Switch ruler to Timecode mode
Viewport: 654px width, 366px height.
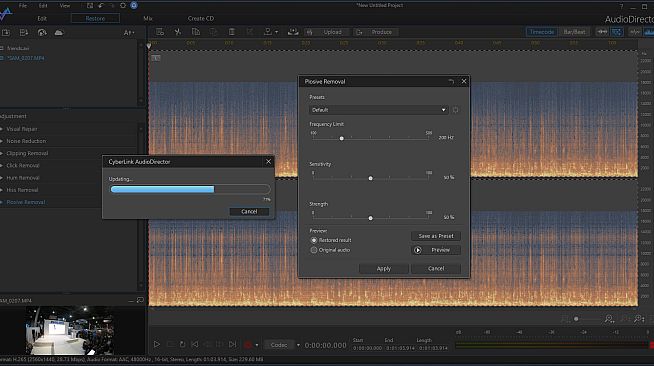pyautogui.click(x=542, y=32)
